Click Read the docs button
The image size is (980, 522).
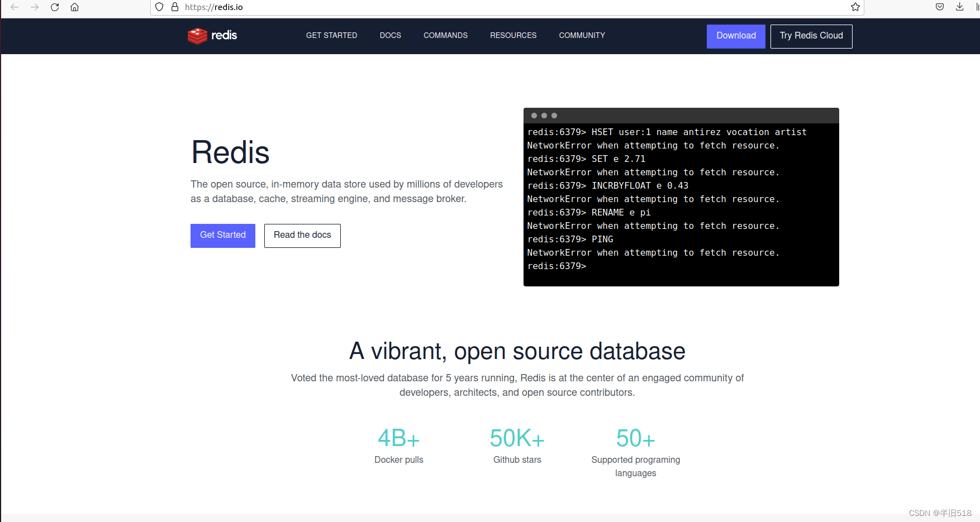[x=302, y=236]
